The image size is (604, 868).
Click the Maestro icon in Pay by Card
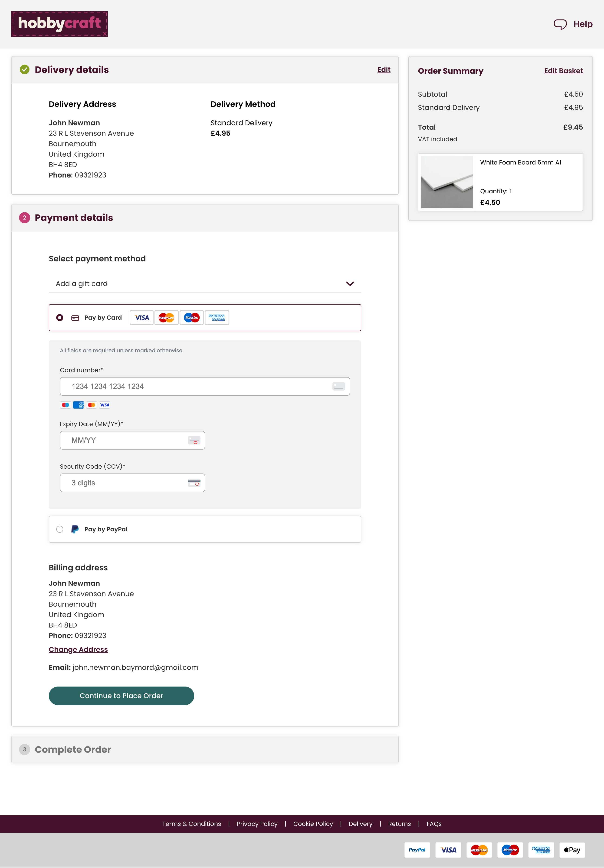(191, 318)
